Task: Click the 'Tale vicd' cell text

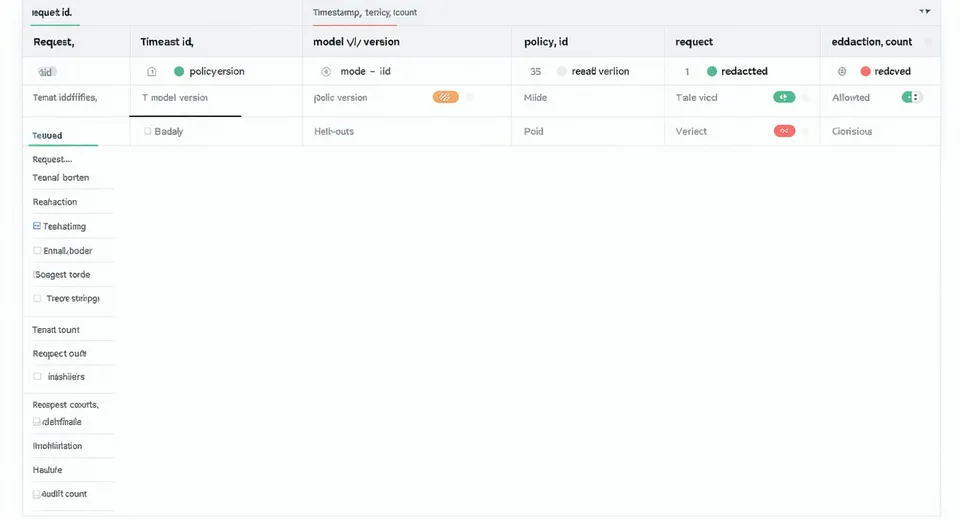Action: (x=696, y=97)
